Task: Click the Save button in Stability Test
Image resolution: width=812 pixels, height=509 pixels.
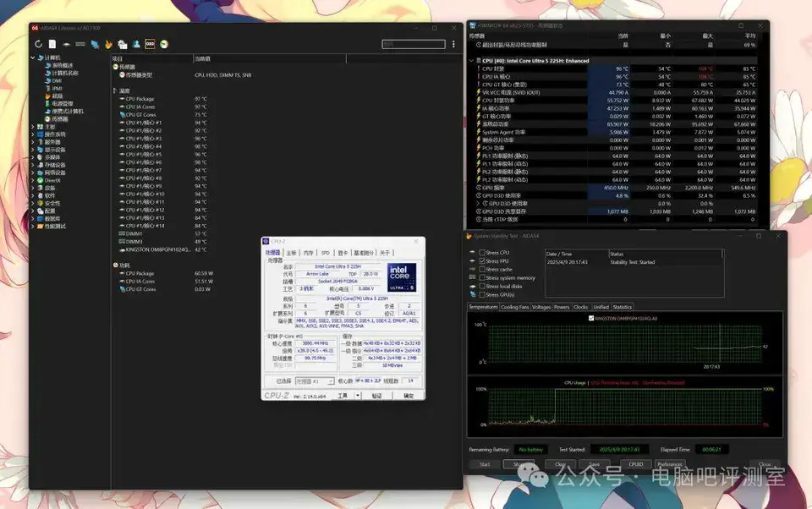Action: point(595,464)
